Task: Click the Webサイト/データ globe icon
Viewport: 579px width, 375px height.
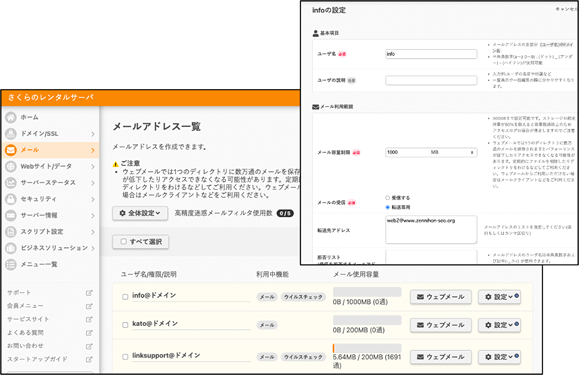Action: tap(11, 166)
